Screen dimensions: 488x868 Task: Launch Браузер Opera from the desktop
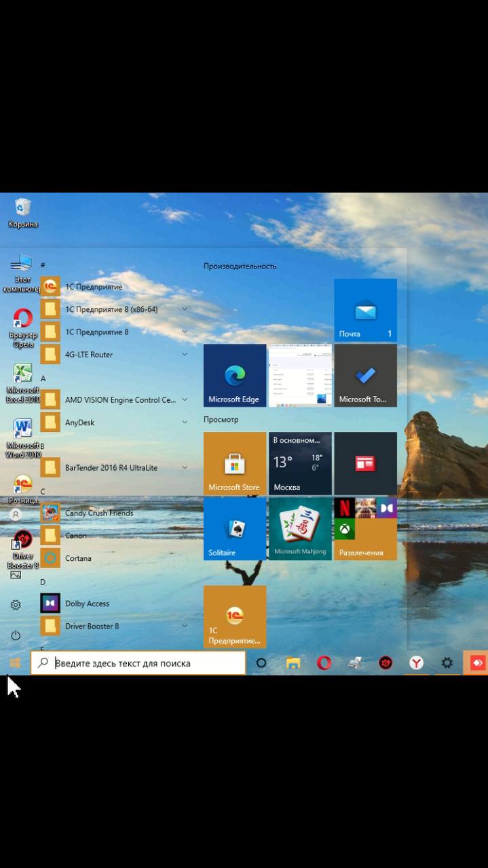[x=22, y=328]
